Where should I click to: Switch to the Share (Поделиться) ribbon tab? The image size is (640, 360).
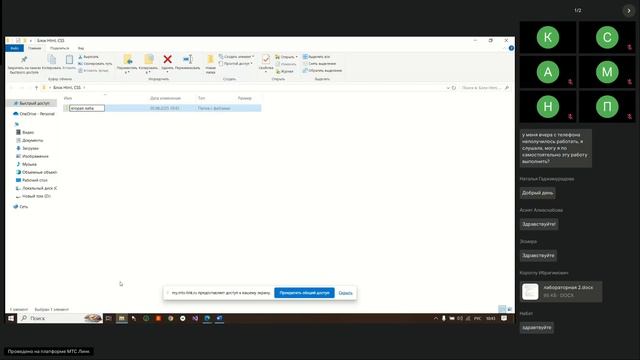pyautogui.click(x=59, y=48)
